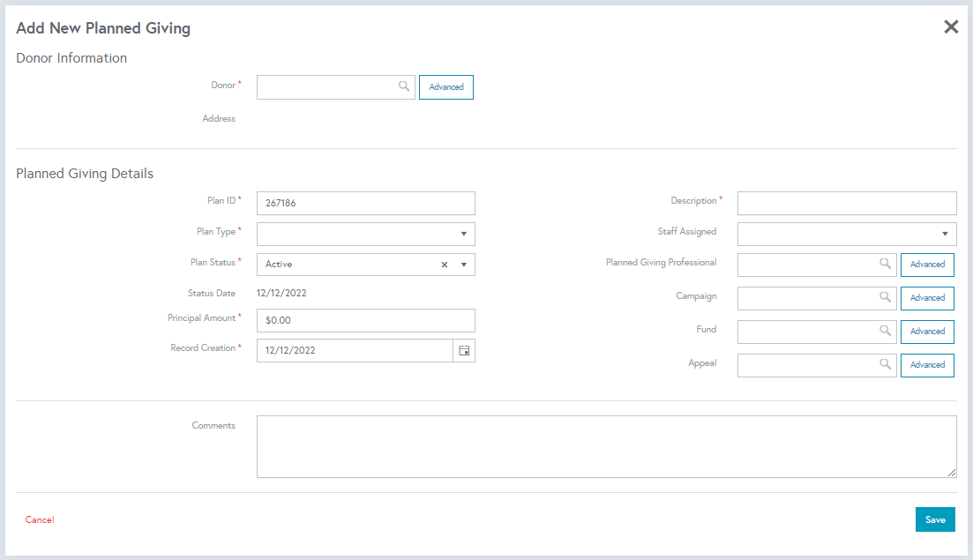Viewport: 973px width, 560px height.
Task: Open Advanced search for Fund
Action: [927, 332]
